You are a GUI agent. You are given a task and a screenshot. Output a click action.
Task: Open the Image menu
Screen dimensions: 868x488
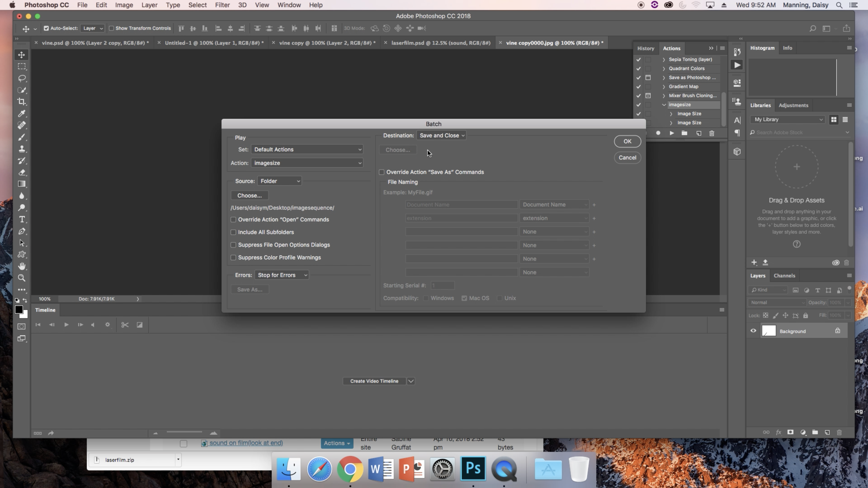pyautogui.click(x=124, y=5)
